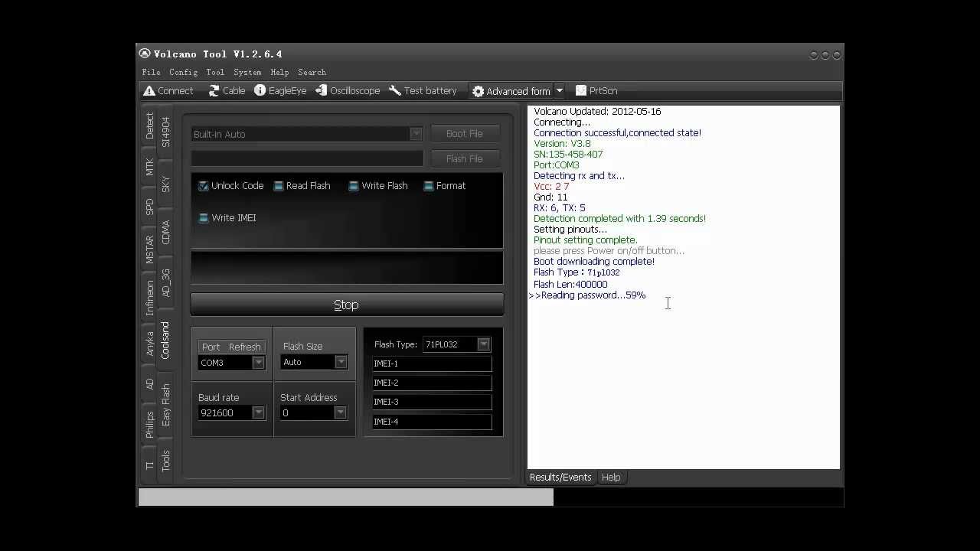Enable the Write IMEI checkbox
The width and height of the screenshot is (980, 551).
[204, 218]
